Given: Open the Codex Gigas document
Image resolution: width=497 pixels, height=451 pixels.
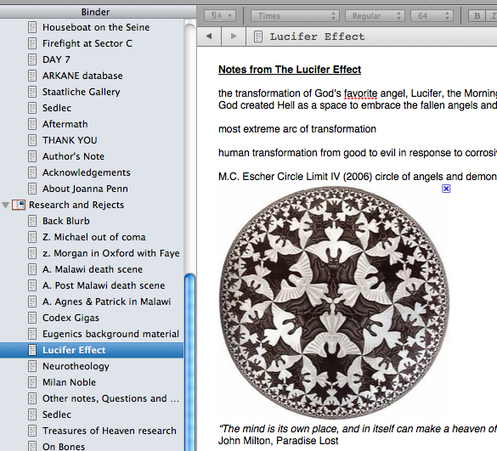Looking at the screenshot, I should (71, 318).
